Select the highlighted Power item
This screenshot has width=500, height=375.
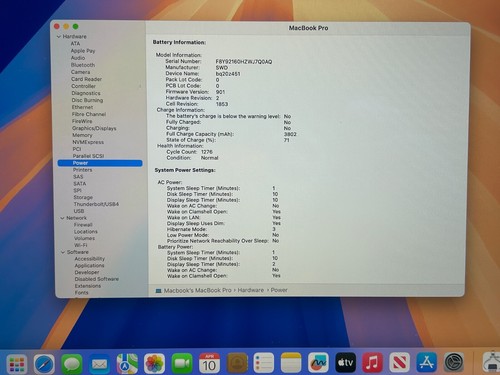(x=100, y=163)
